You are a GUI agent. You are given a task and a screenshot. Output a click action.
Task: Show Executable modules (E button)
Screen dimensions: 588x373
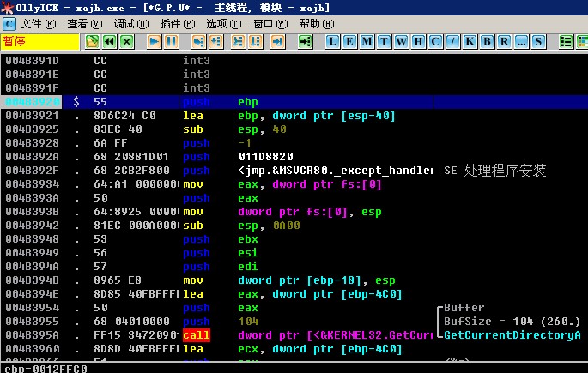coord(350,41)
